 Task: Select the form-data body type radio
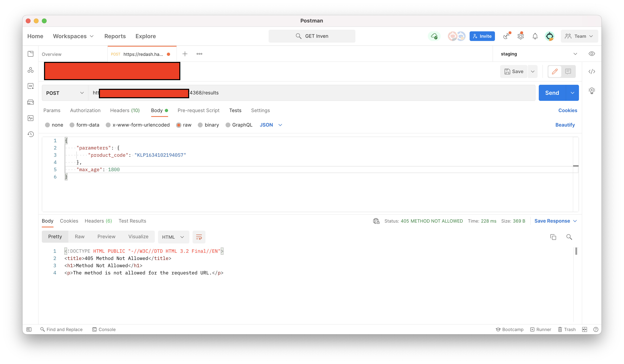72,125
